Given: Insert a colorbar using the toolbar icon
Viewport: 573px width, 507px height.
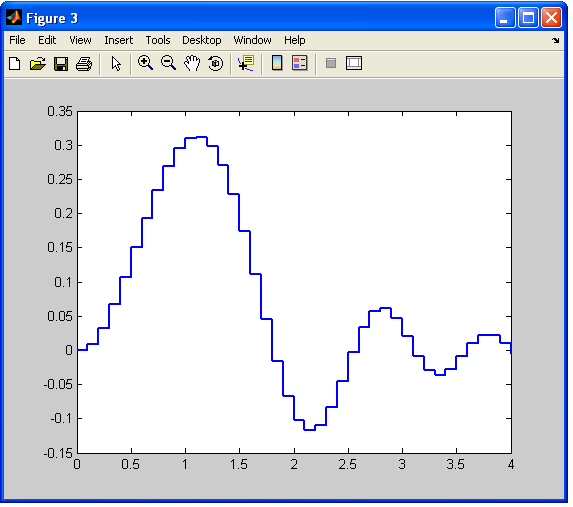Looking at the screenshot, I should point(277,63).
